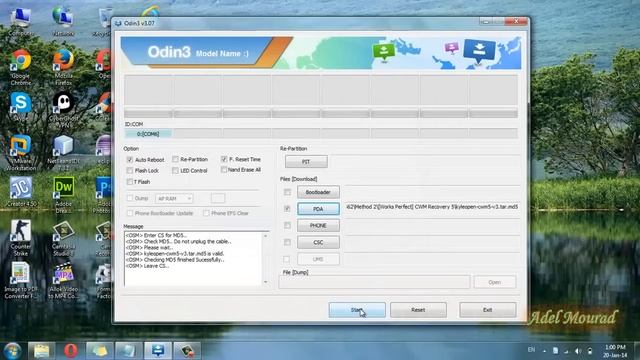Viewport: 640px width, 360px height.
Task: Tick the CSC file checkbox
Action: 287,242
